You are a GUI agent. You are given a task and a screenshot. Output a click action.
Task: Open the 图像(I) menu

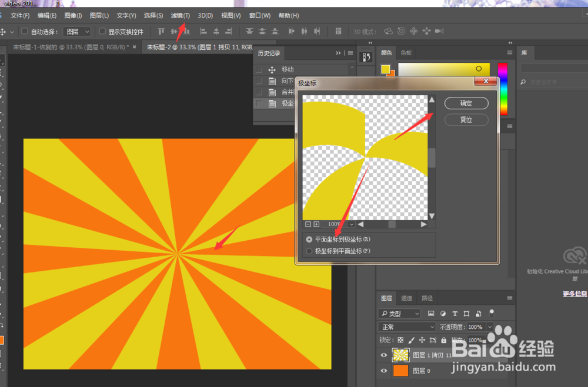point(73,16)
